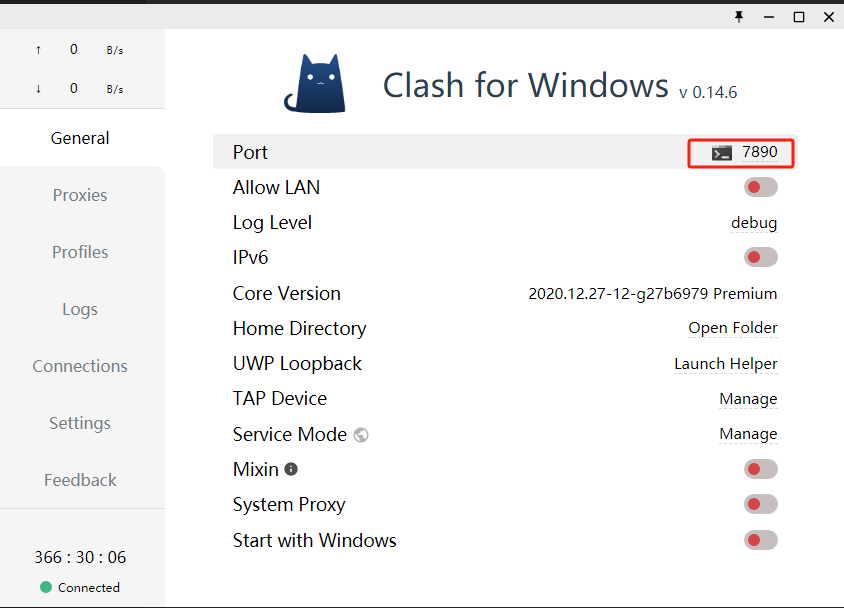Viewport: 844px width, 608px height.
Task: Switch to the Settings tab
Action: tap(80, 423)
